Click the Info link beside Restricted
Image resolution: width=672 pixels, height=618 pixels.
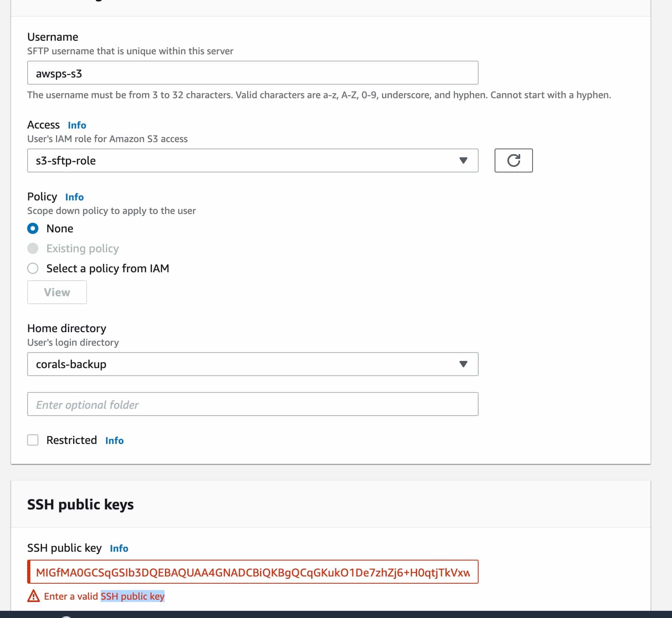pos(114,440)
